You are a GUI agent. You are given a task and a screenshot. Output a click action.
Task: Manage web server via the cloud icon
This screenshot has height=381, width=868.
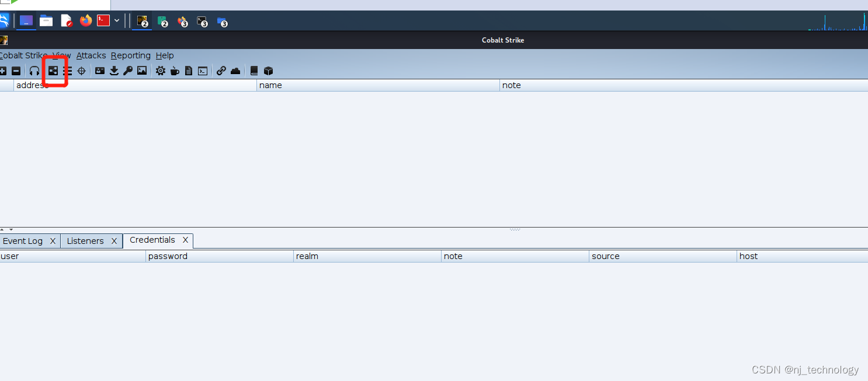[235, 71]
